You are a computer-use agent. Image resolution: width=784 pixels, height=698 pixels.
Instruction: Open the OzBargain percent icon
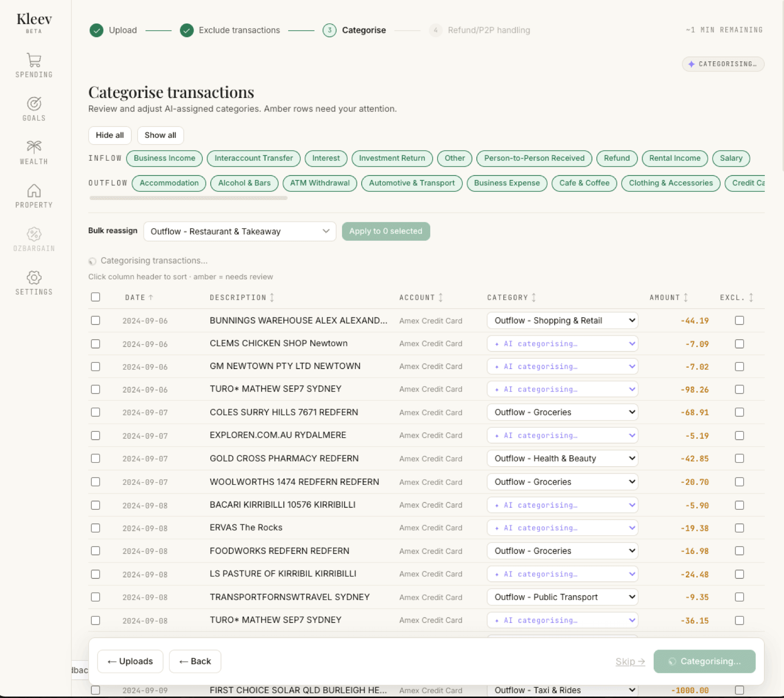coord(34,234)
